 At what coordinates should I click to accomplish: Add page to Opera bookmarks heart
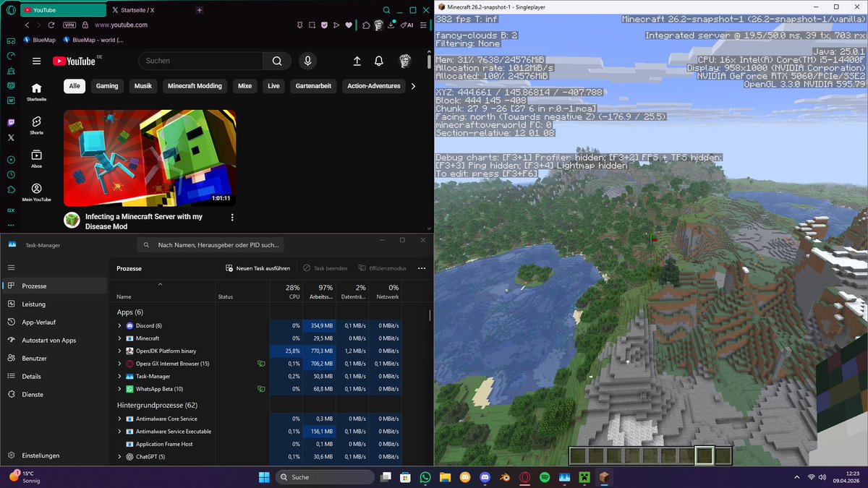349,25
